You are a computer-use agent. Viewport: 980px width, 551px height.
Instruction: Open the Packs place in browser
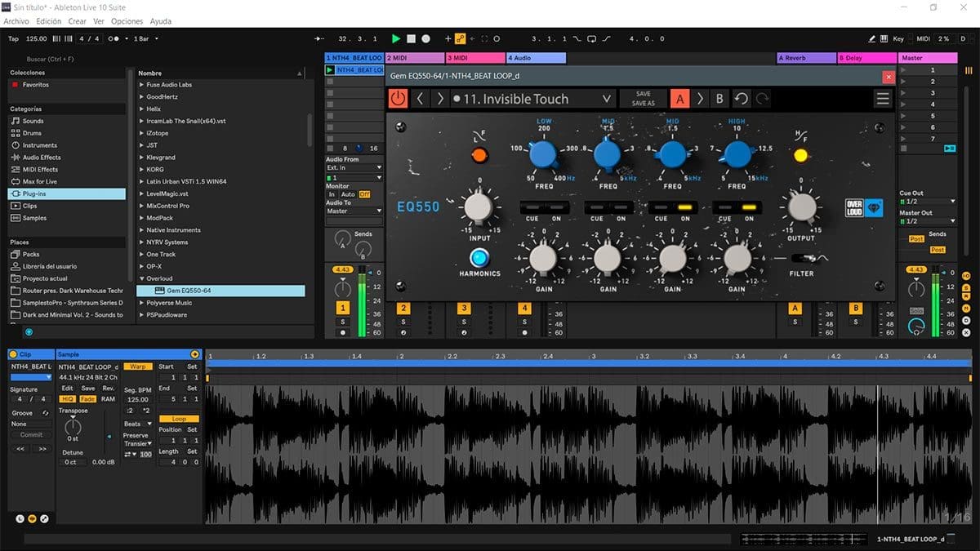[x=67, y=255]
